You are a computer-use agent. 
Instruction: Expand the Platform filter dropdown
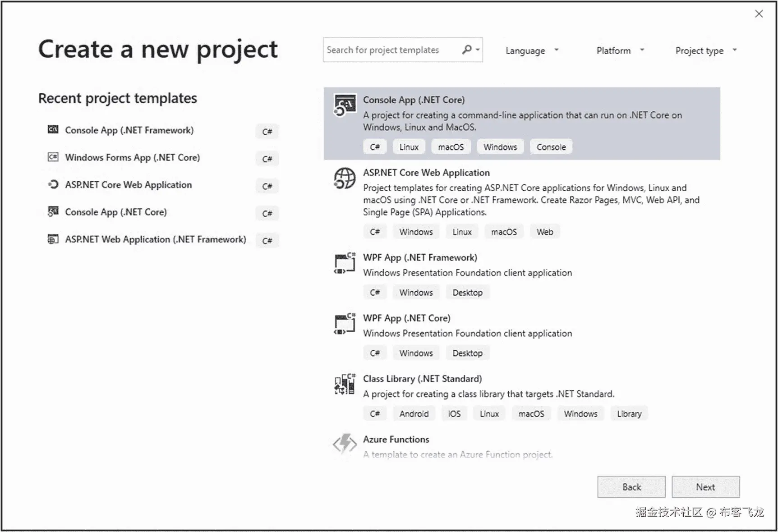620,50
